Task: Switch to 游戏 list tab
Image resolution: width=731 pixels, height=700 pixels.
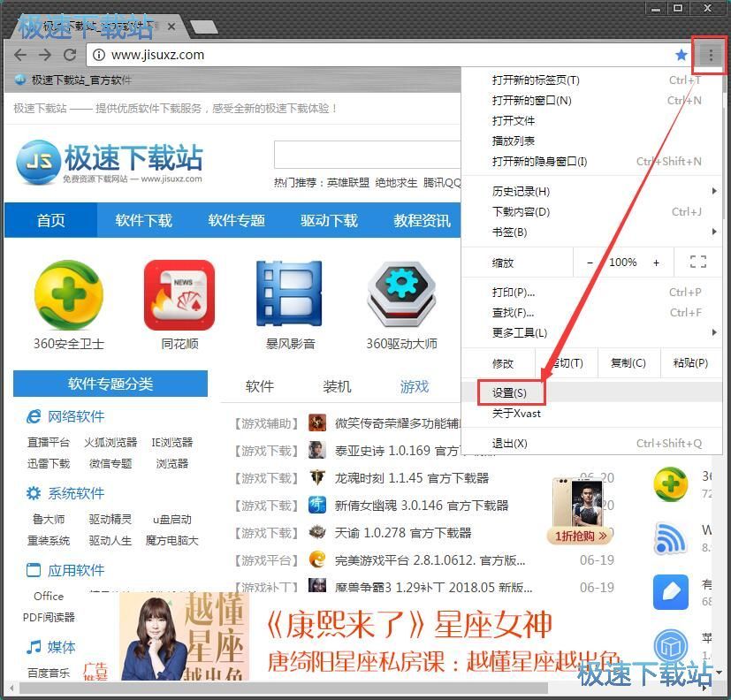Action: pos(414,386)
